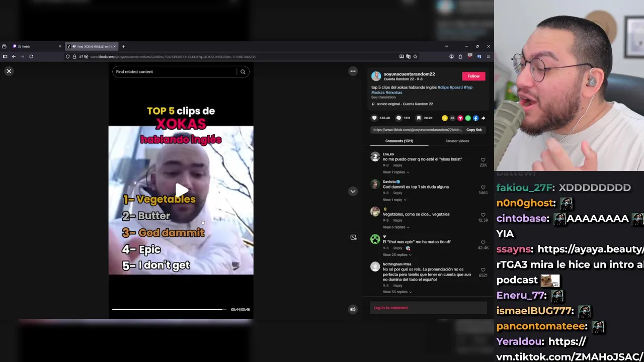This screenshot has height=362, width=644.
Task: Open the #elxokas hashtag
Action: [x=394, y=93]
